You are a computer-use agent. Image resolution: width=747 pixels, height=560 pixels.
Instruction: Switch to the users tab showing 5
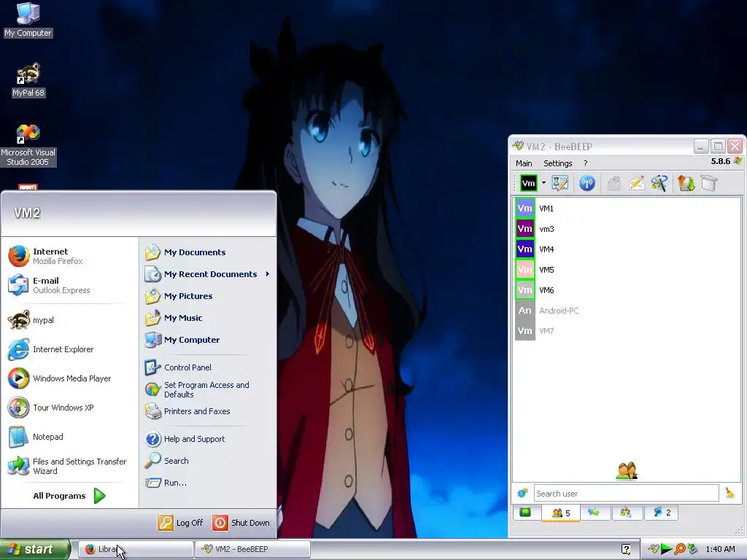(561, 513)
